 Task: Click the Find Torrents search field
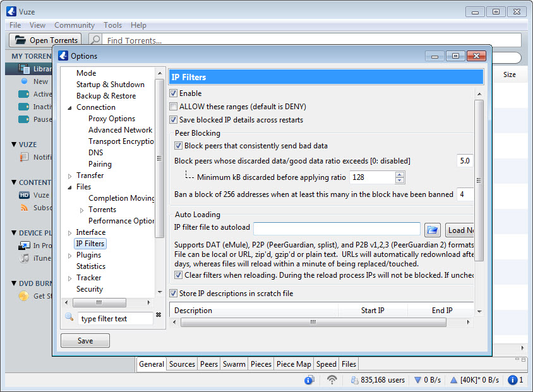(312, 40)
